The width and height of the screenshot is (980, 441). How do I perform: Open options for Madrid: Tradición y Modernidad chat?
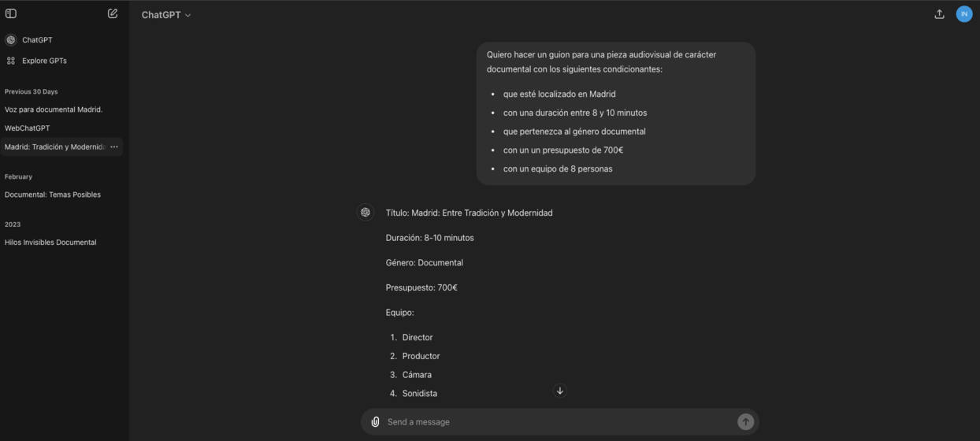tap(114, 147)
